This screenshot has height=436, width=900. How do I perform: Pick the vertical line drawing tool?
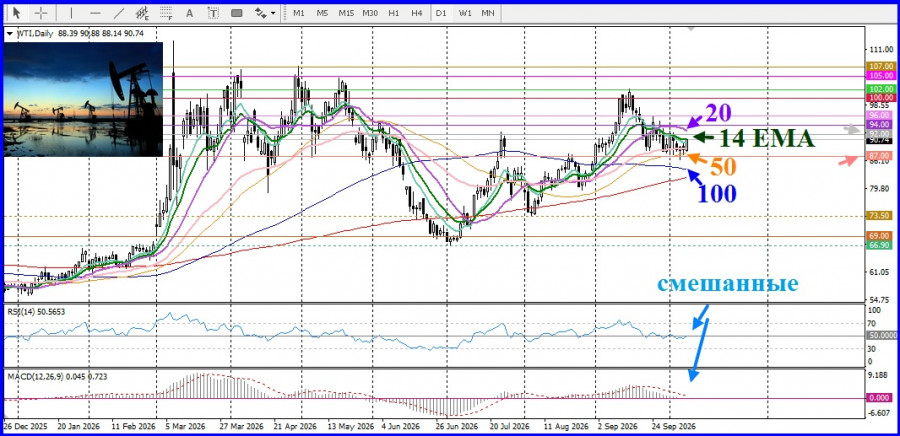click(x=71, y=12)
